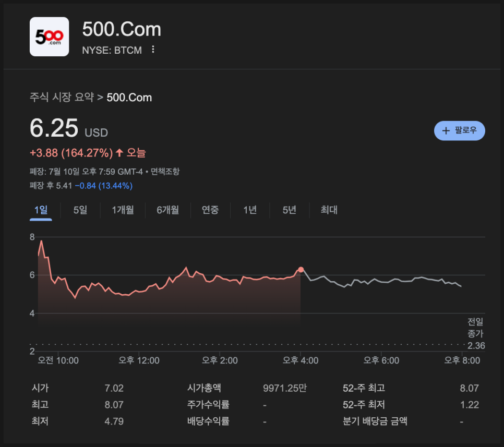
Task: Click the 시가총액 value 9971.25만
Action: pyautogui.click(x=285, y=388)
